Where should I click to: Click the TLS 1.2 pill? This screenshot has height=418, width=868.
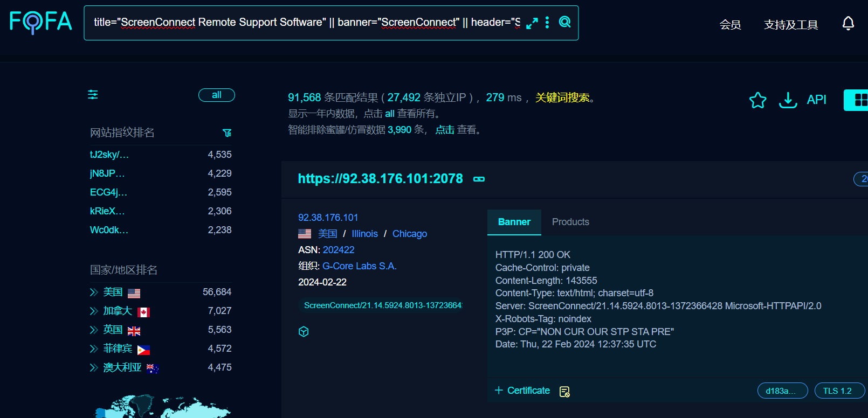840,391
